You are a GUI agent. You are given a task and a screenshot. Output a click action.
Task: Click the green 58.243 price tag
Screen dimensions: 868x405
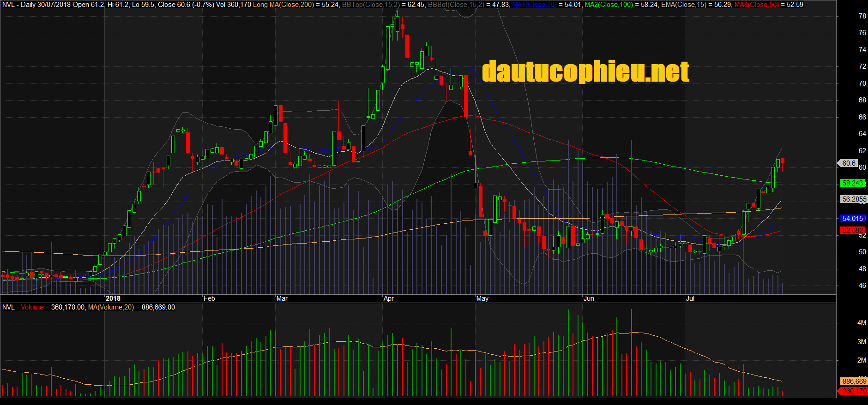pos(852,183)
